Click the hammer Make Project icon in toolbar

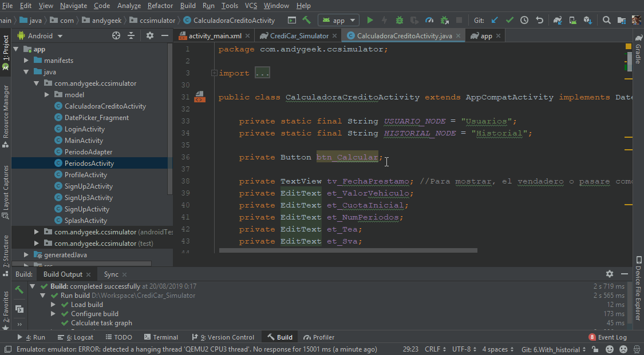point(307,20)
